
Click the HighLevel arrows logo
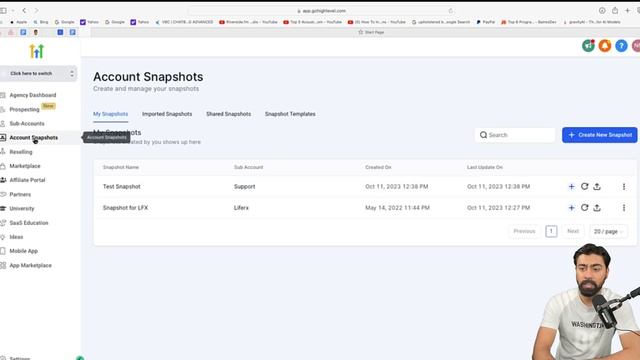coord(36,51)
